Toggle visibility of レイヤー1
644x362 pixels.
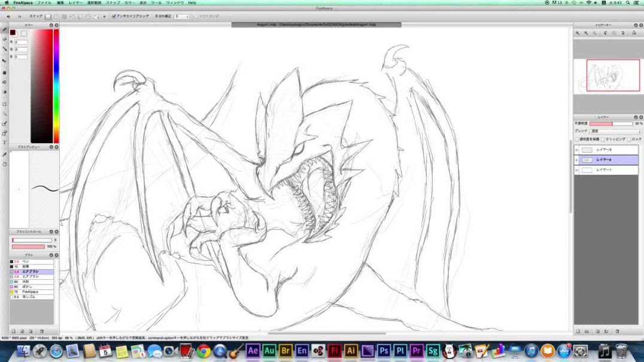[x=576, y=170]
